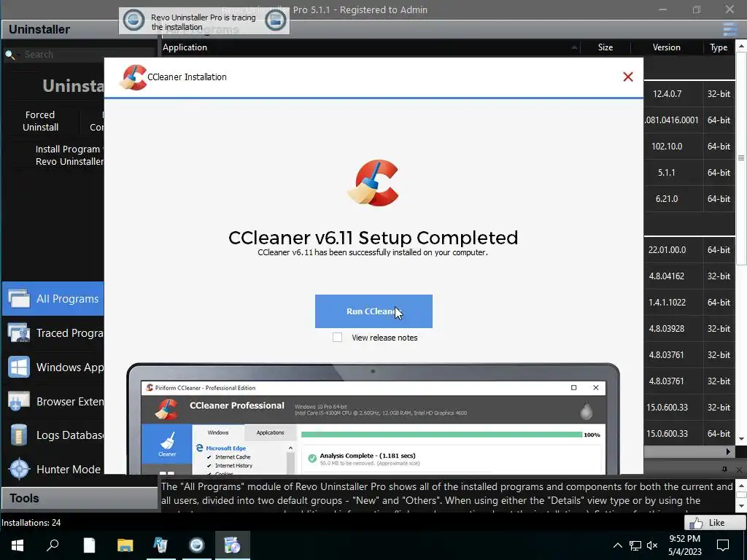Open the notification center icon

(723, 545)
